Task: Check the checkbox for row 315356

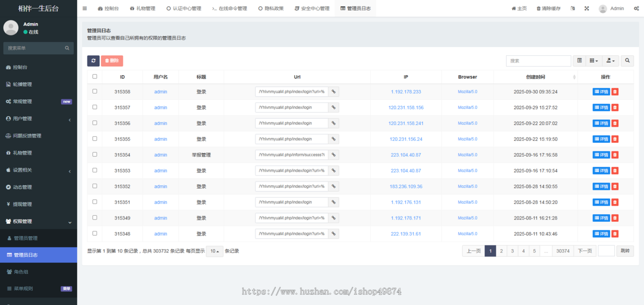Action: 95,122
